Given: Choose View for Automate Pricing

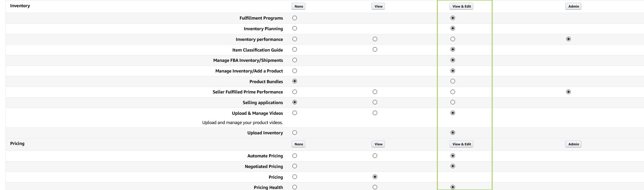Looking at the screenshot, I should 375,156.
